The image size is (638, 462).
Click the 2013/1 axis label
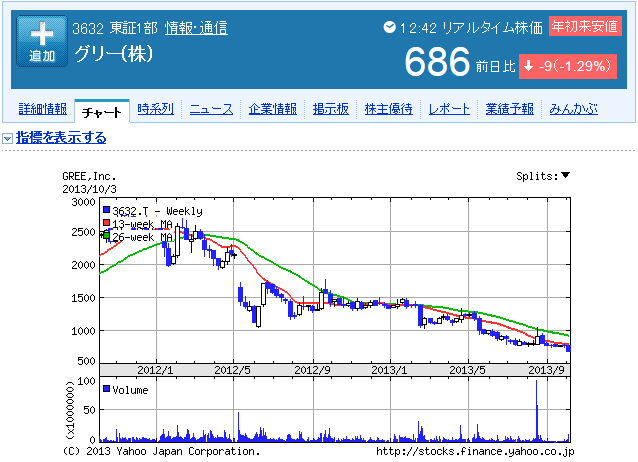pos(389,370)
